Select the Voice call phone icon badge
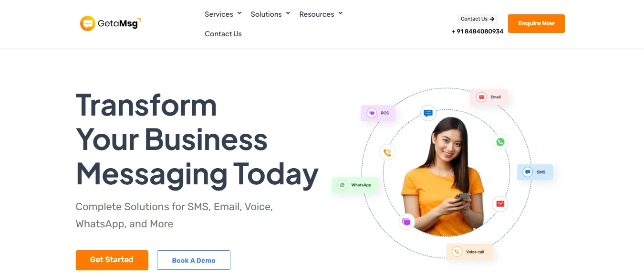This screenshot has height=277, width=644. click(x=457, y=252)
